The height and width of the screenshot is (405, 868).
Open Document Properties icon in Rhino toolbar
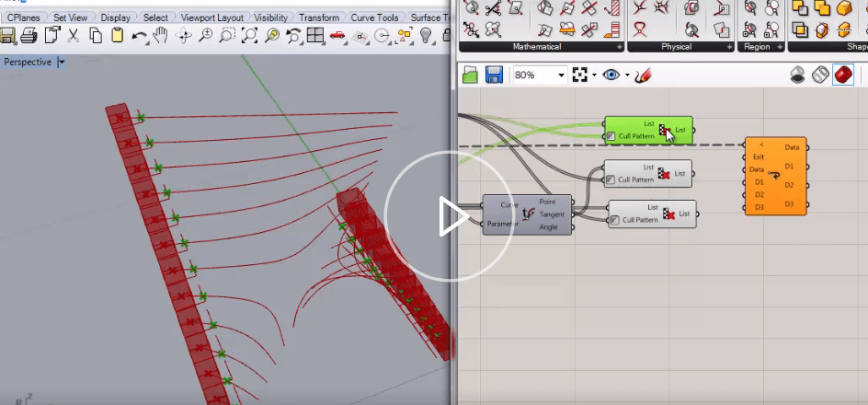[x=52, y=36]
